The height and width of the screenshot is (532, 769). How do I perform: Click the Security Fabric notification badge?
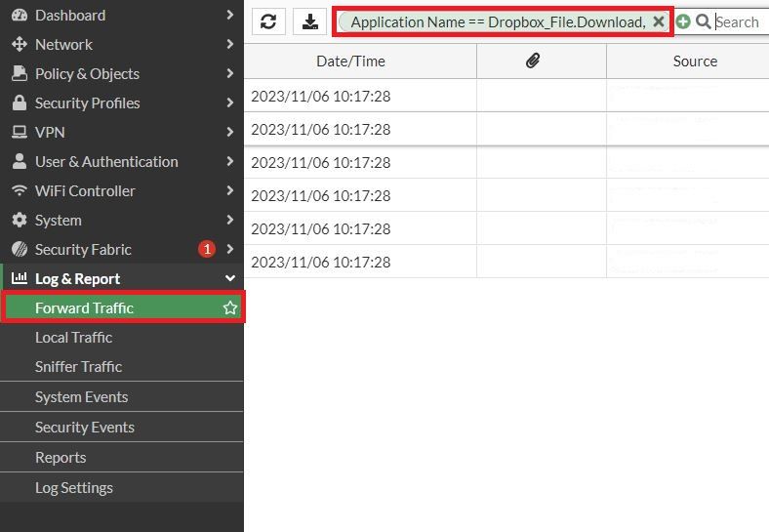(x=207, y=249)
